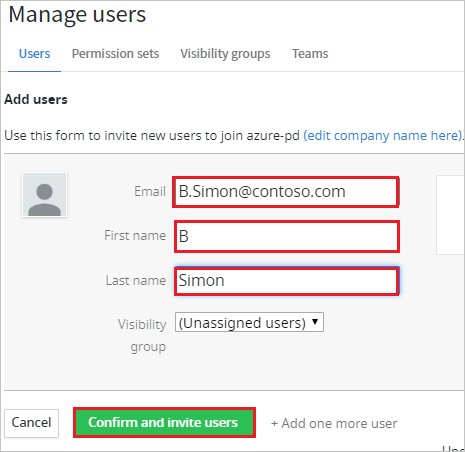
Task: Switch to Permission sets tab
Action: [x=115, y=54]
